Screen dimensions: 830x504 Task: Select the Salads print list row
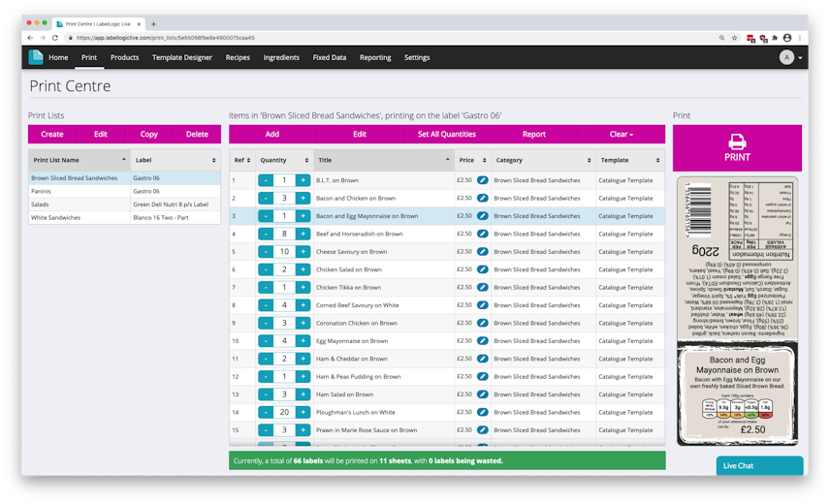coord(124,205)
